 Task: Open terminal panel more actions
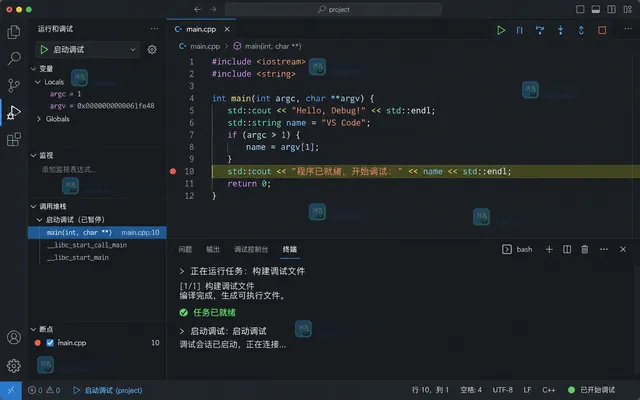(x=604, y=249)
